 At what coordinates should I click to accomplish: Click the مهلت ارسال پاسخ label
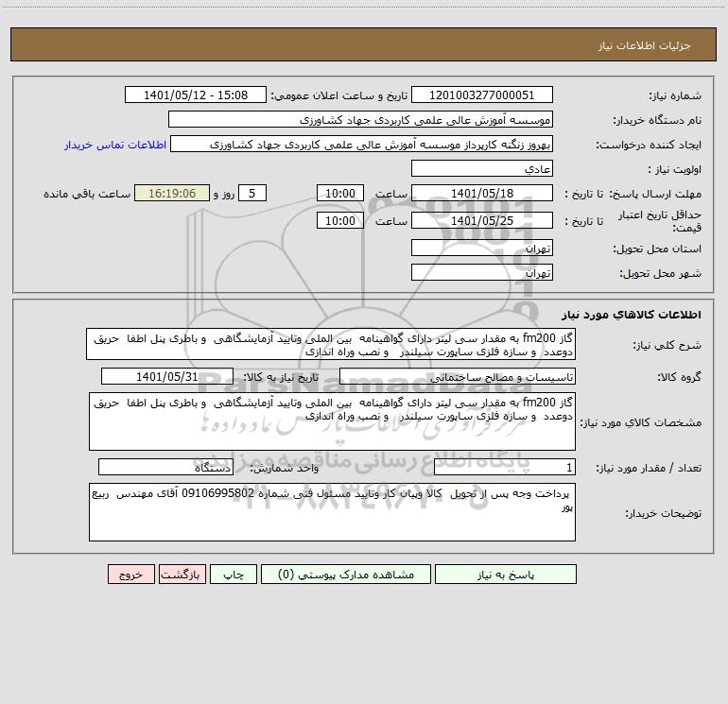coord(655,194)
